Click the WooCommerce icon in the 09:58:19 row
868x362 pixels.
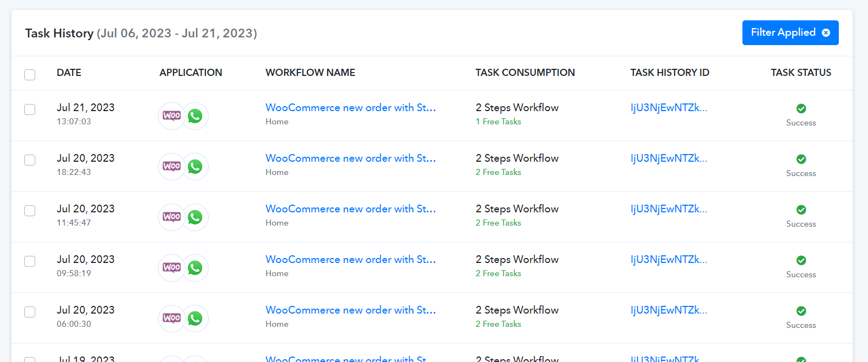pos(171,268)
